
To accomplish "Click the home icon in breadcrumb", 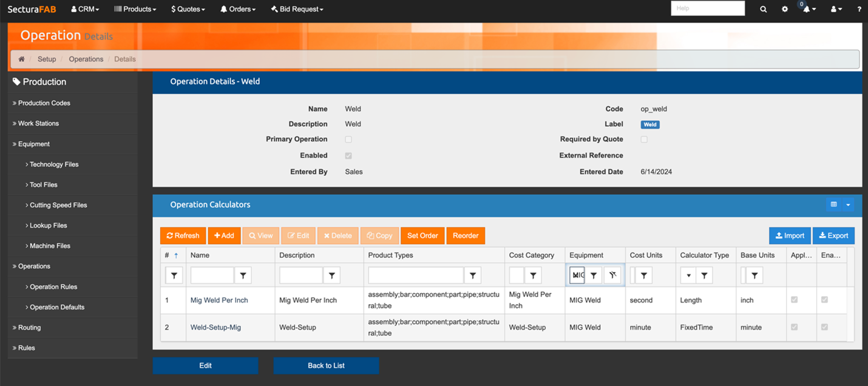I will (22, 59).
